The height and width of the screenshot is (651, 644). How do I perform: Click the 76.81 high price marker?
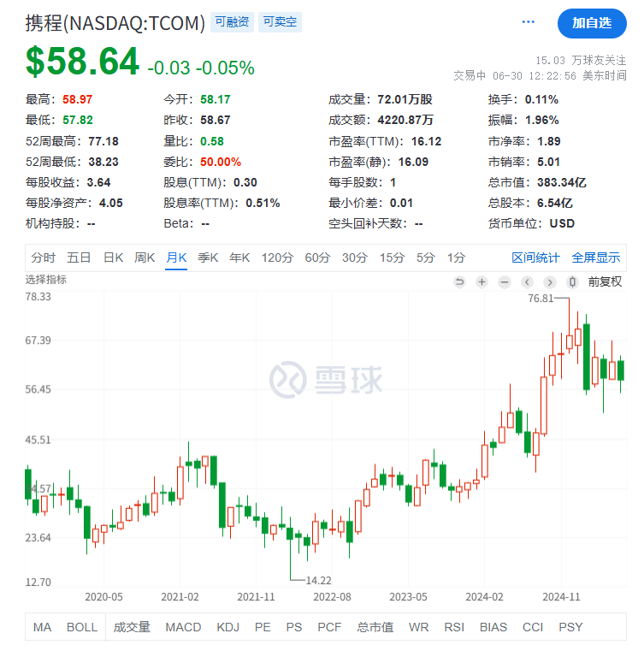pyautogui.click(x=541, y=298)
